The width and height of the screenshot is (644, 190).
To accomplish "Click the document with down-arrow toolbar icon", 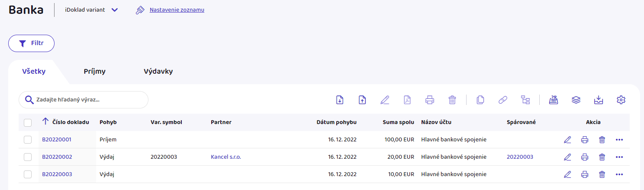I will [x=340, y=100].
